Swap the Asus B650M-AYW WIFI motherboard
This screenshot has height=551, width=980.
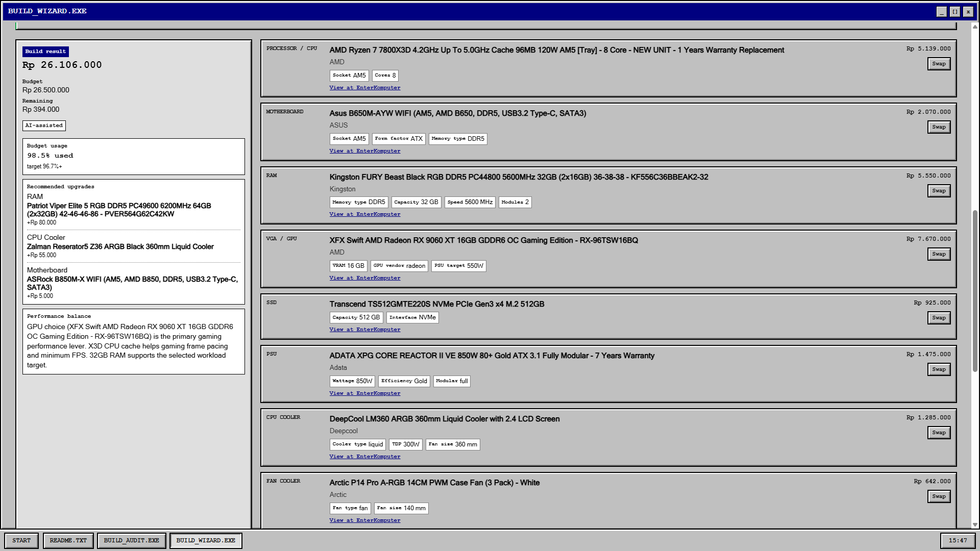939,127
